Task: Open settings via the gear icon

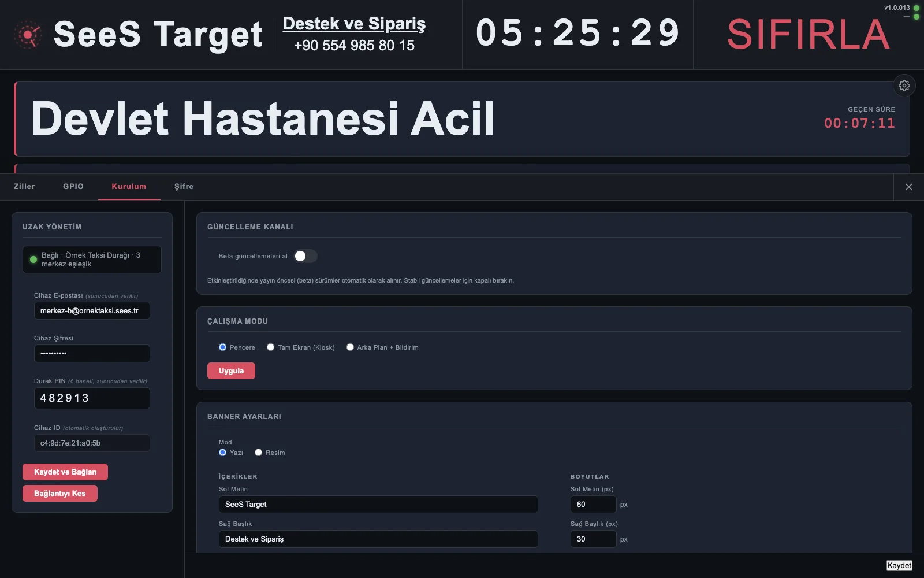Action: coord(904,86)
